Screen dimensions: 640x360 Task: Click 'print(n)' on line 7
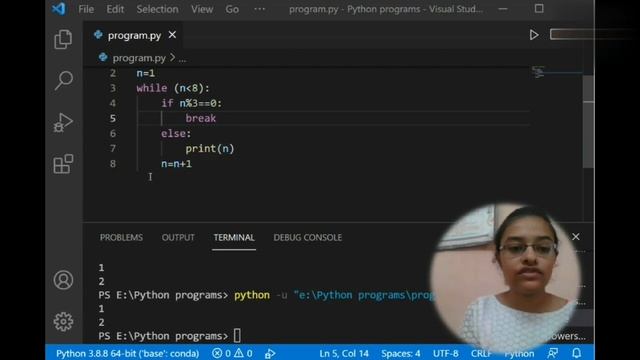tap(210, 149)
